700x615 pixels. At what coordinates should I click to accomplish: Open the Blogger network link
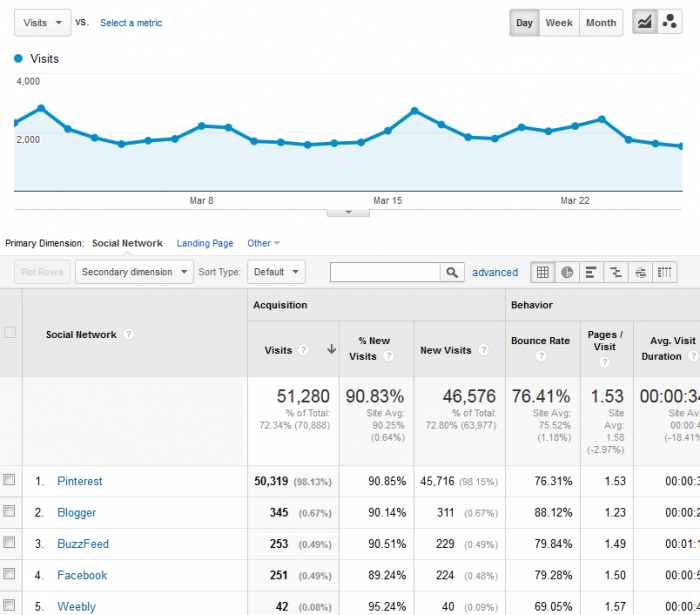point(76,513)
